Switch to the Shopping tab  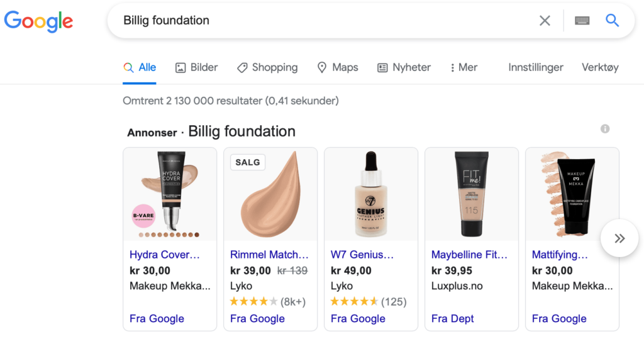point(267,67)
